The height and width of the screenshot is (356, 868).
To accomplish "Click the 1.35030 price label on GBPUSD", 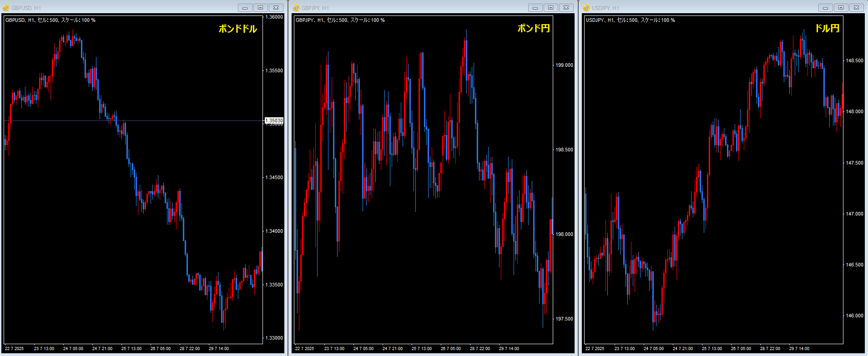I will tap(274, 120).
